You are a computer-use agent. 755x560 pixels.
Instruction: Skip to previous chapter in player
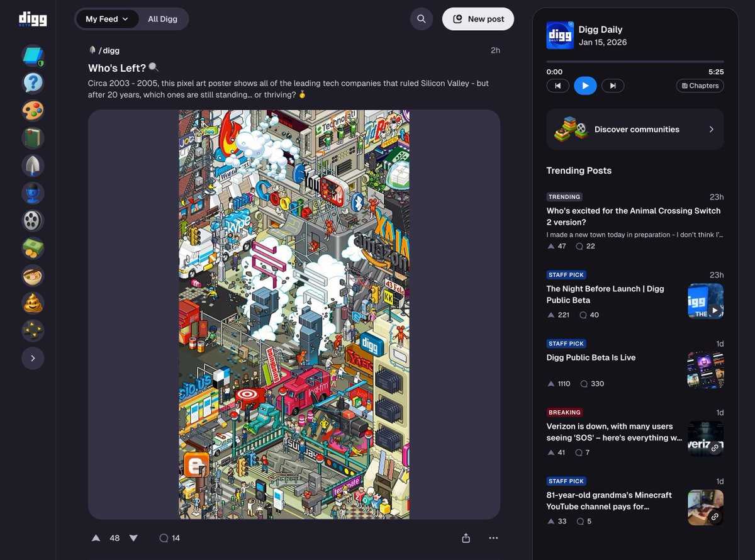pyautogui.click(x=557, y=86)
